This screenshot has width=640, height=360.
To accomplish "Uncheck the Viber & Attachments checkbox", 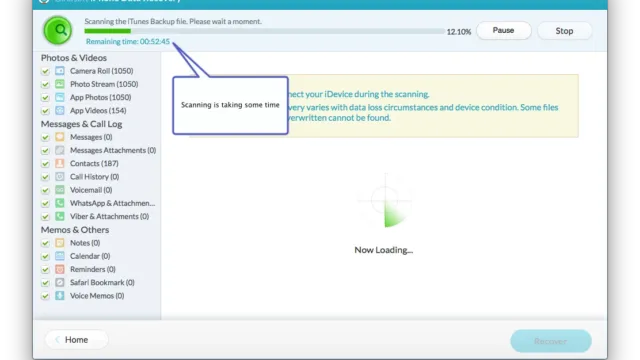I will pos(45,217).
